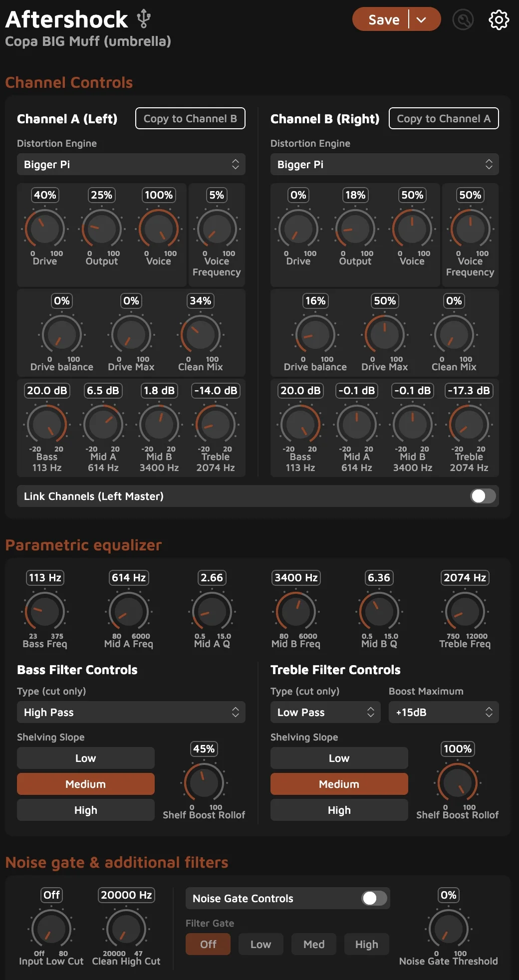Click the Parametric equalizer section heading

pyautogui.click(x=83, y=545)
